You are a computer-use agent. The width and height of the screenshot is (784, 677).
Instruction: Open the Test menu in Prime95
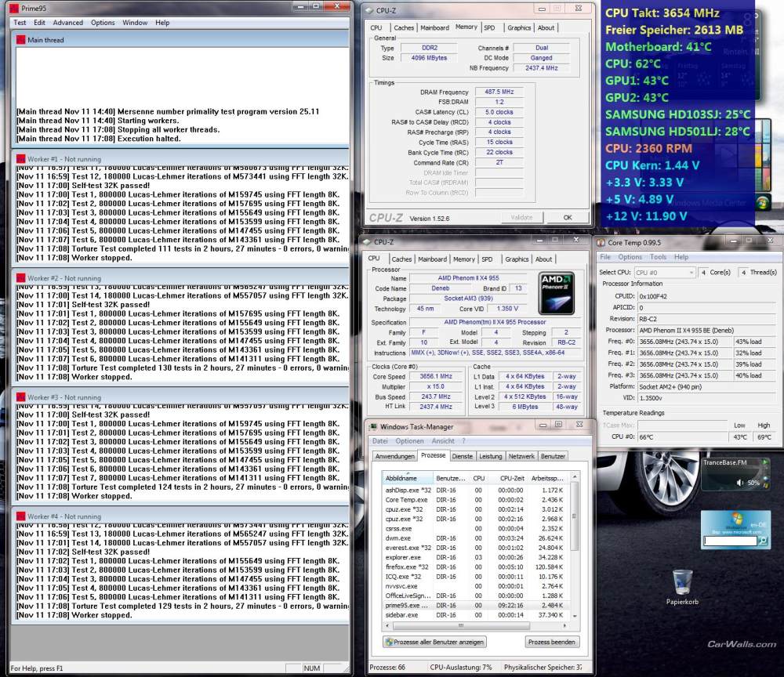coord(20,23)
